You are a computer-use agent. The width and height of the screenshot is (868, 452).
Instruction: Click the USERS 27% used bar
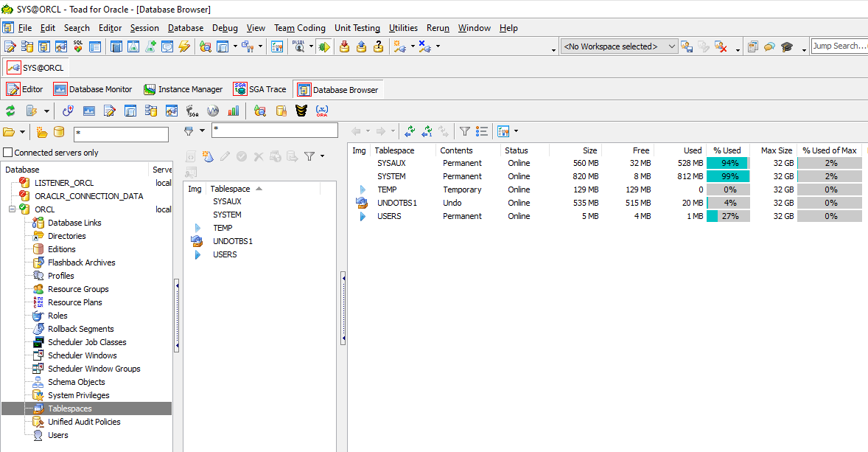pyautogui.click(x=728, y=216)
